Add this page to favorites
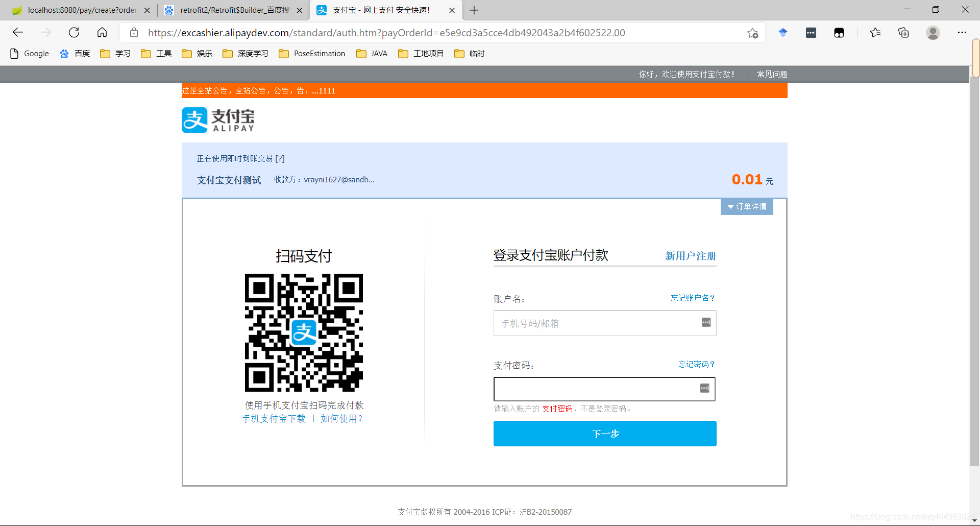The height and width of the screenshot is (526, 980). pyautogui.click(x=752, y=33)
